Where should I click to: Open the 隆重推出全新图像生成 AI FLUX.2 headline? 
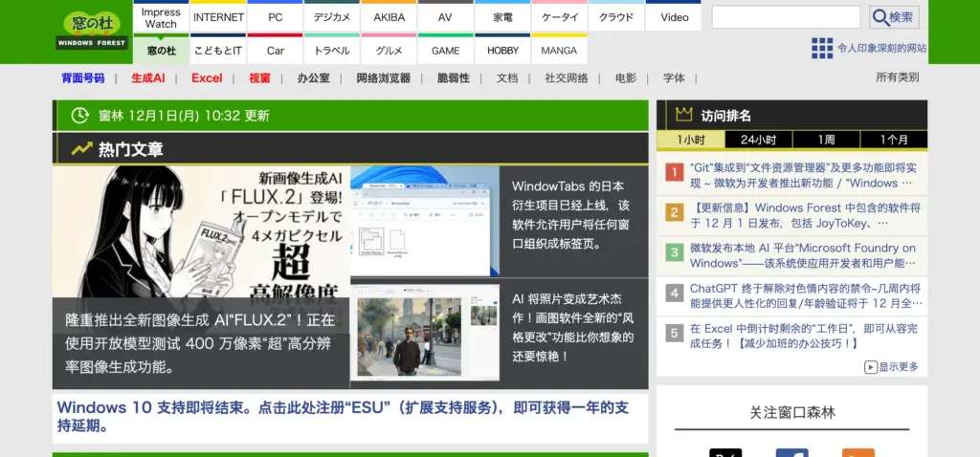200,343
